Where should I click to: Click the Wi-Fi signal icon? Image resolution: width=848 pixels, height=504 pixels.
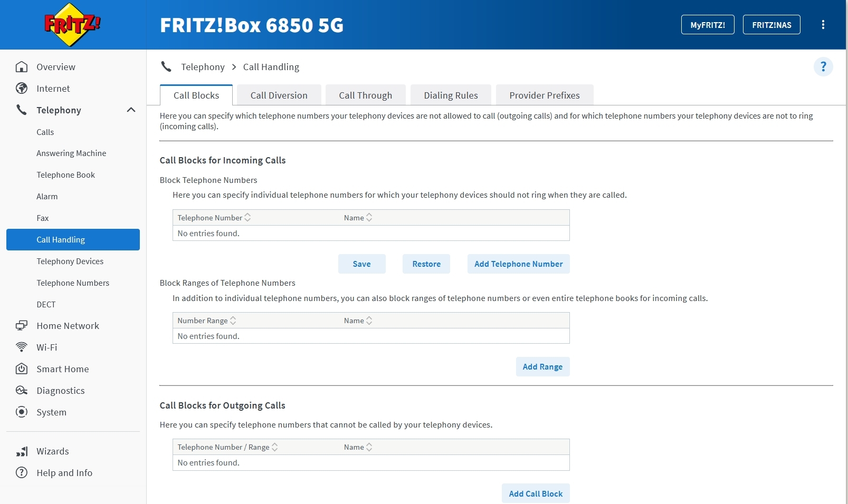pos(22,347)
